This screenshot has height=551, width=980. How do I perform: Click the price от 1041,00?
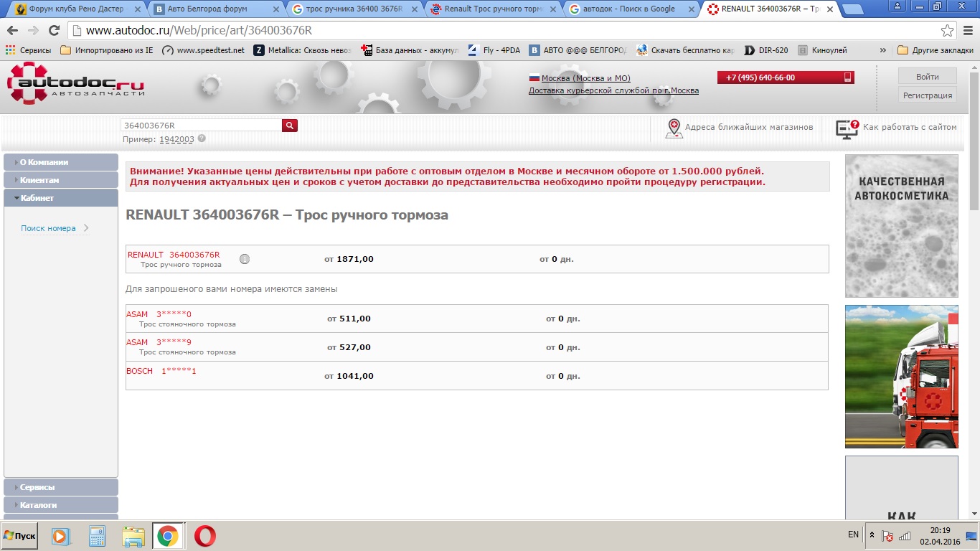[x=349, y=376]
